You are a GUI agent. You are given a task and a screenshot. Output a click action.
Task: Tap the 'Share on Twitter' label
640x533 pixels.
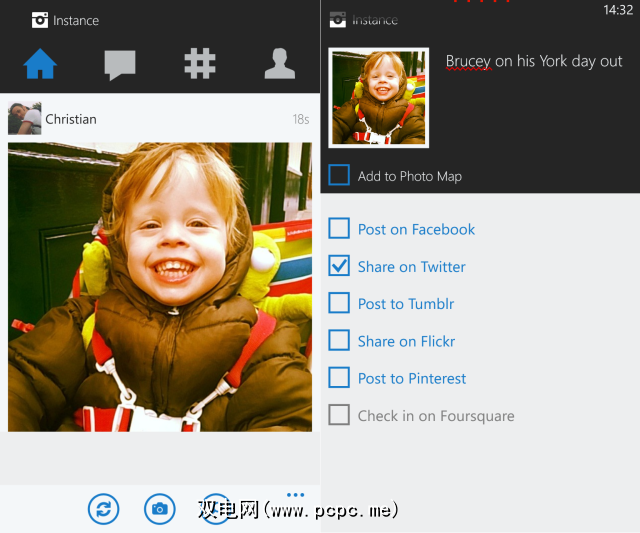411,267
